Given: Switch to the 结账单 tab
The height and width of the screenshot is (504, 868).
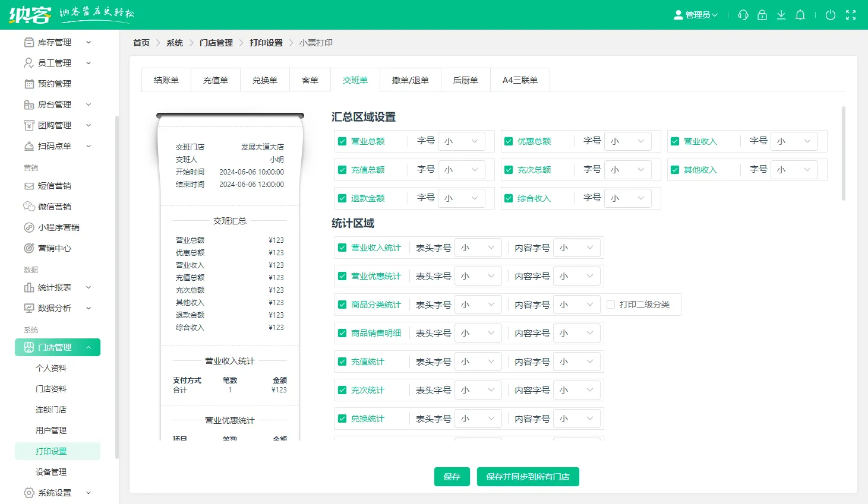Looking at the screenshot, I should (x=166, y=80).
